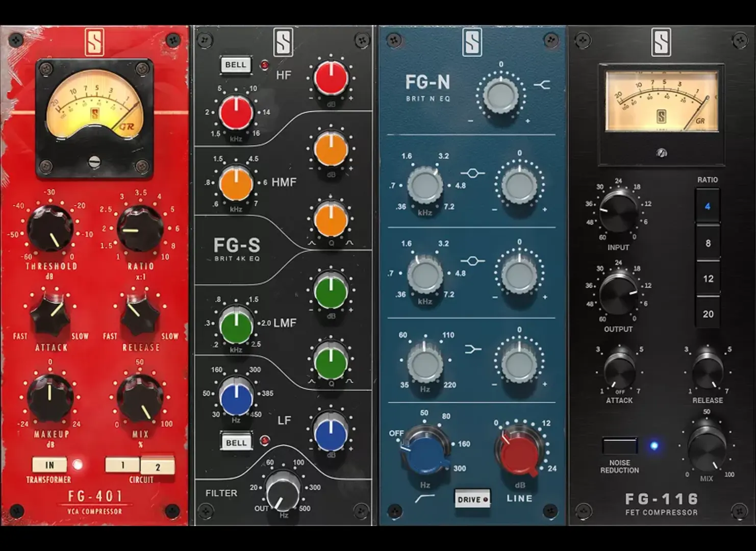This screenshot has width=756, height=551.
Task: Click the Slate logo on FG-401 module
Action: 95,42
